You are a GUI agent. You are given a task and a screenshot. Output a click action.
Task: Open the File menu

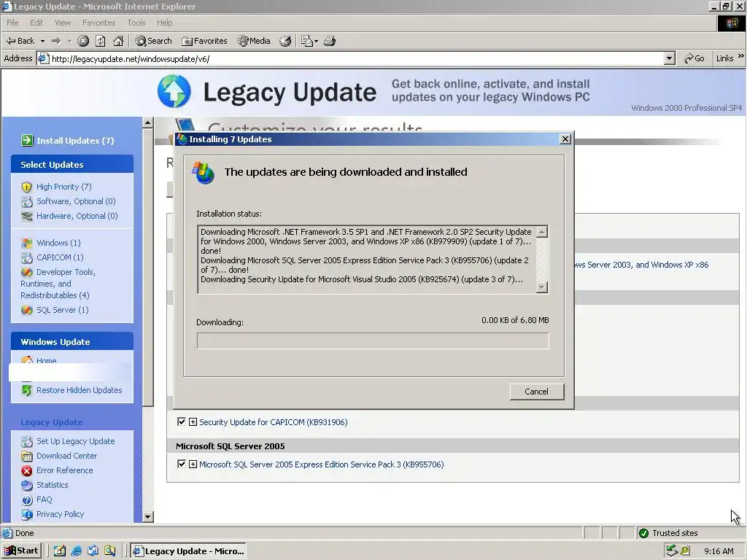click(12, 23)
